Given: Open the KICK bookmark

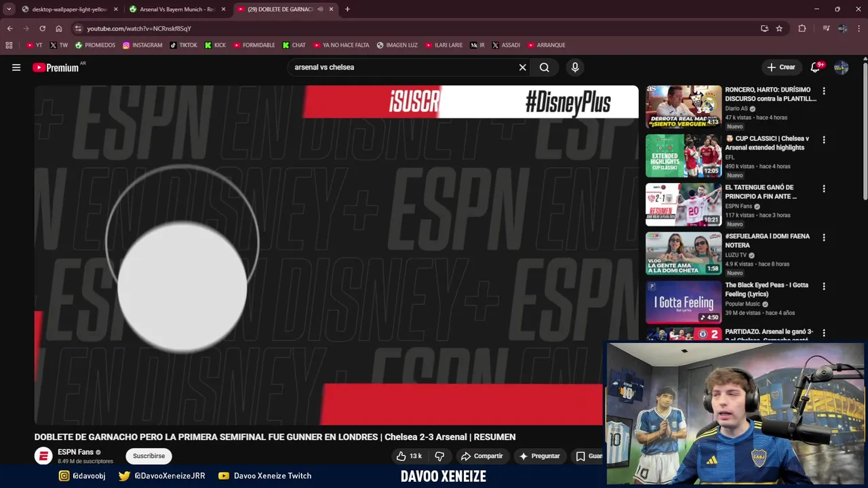Looking at the screenshot, I should pyautogui.click(x=216, y=45).
